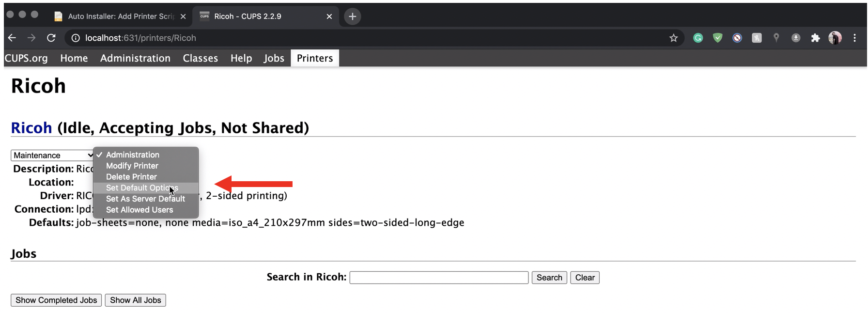The width and height of the screenshot is (868, 313).
Task: Open a new browser tab
Action: point(352,16)
